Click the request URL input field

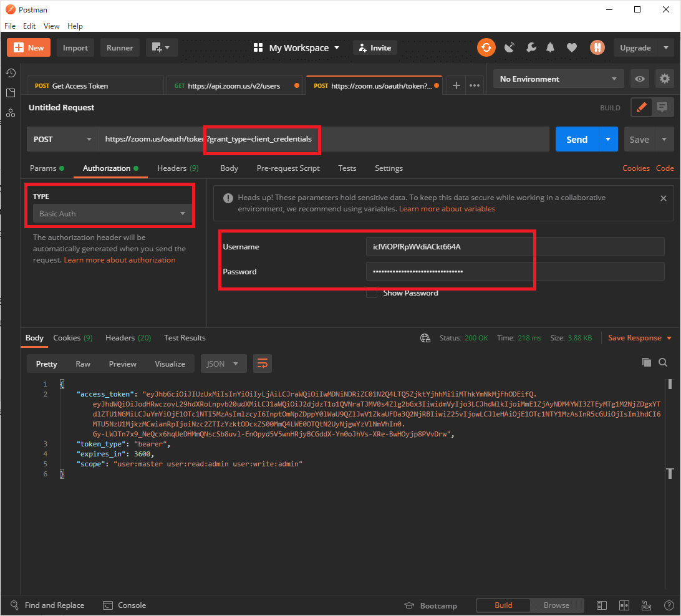click(x=324, y=140)
